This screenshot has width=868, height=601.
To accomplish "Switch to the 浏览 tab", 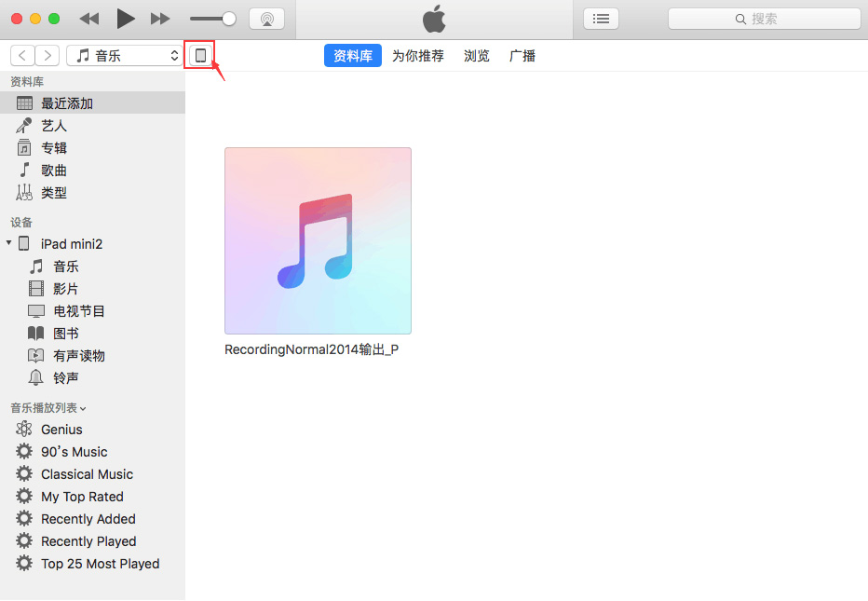I will [476, 56].
